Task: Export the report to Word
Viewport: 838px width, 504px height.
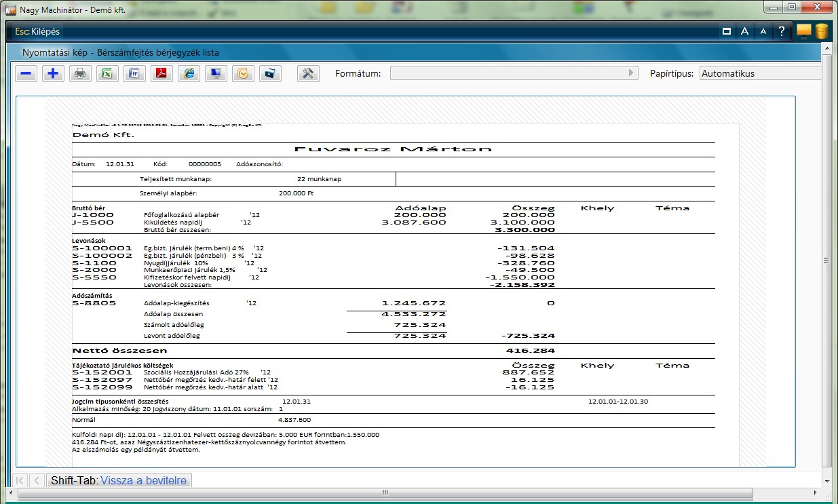Action: 134,74
